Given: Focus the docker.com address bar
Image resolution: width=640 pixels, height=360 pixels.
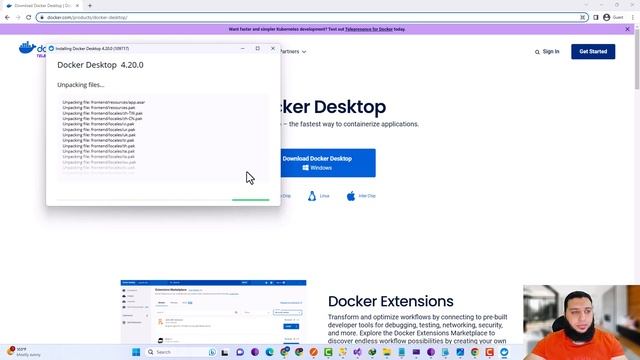Looking at the screenshot, I should [312, 18].
